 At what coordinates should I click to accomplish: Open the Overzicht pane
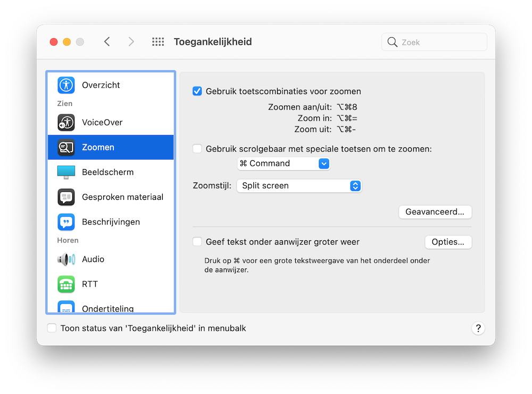point(66,85)
